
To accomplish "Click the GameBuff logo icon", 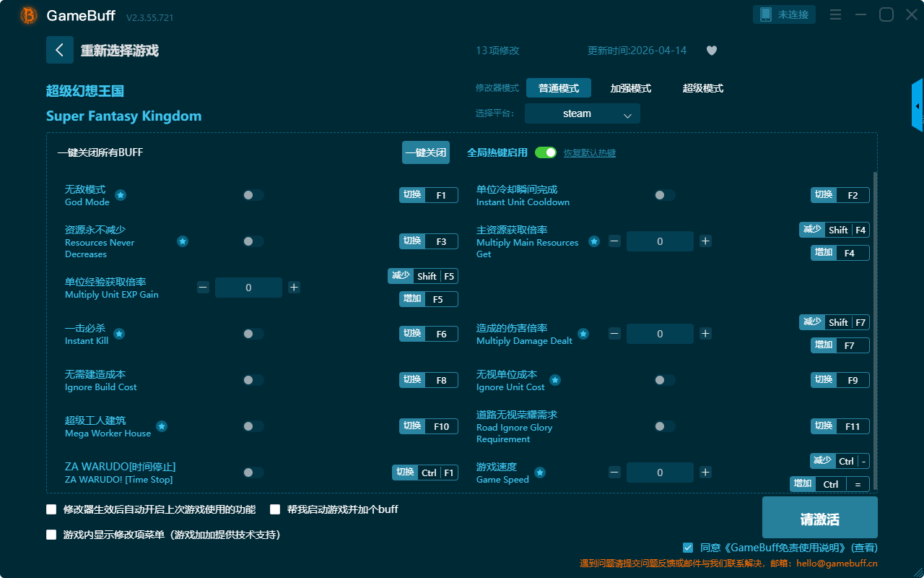I will (29, 15).
